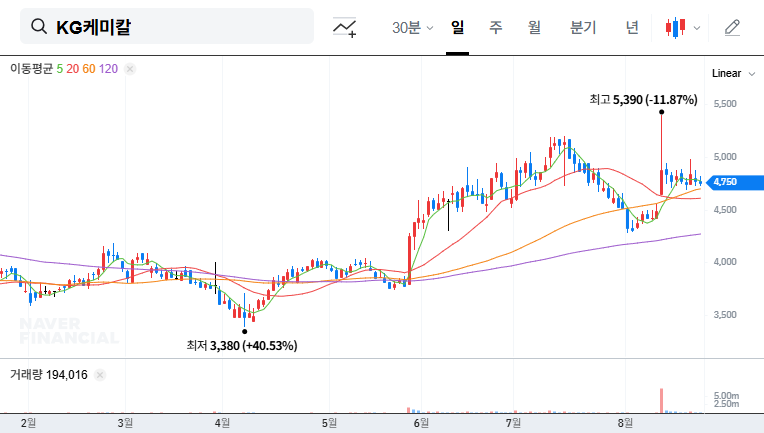764x433 pixels.
Task: Switch to the 년 yearly tab
Action: coord(632,27)
